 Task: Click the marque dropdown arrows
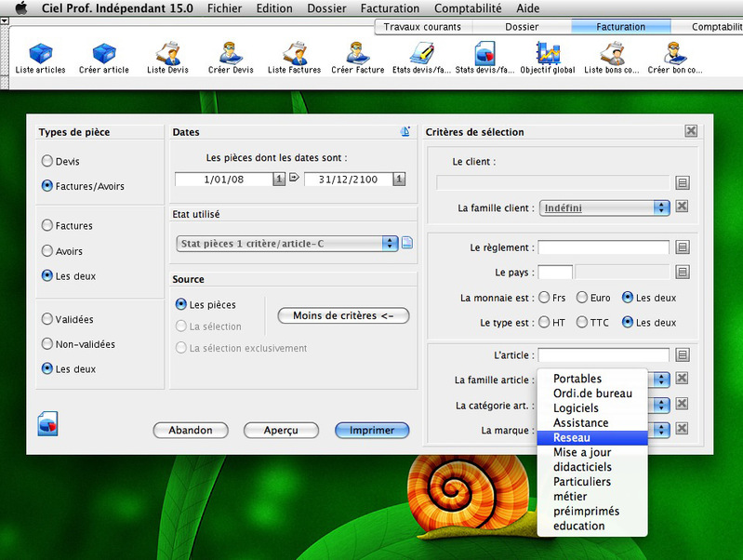[x=661, y=430]
